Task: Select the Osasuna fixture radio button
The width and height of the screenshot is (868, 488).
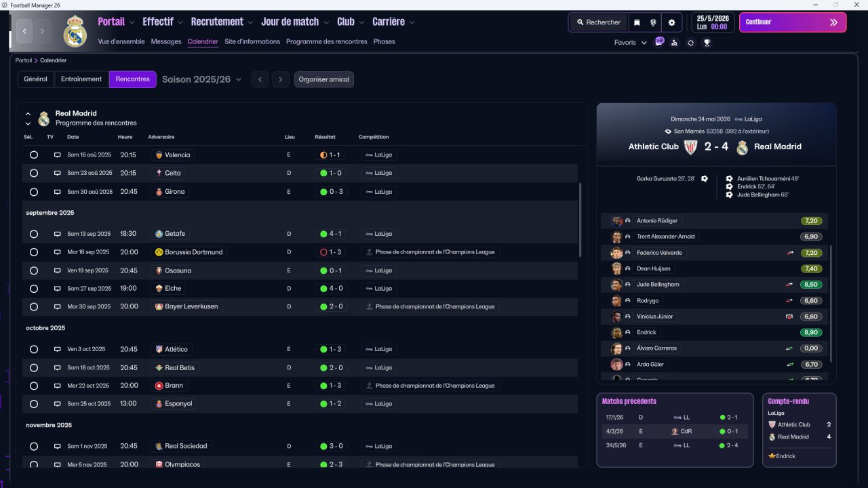Action: 34,270
